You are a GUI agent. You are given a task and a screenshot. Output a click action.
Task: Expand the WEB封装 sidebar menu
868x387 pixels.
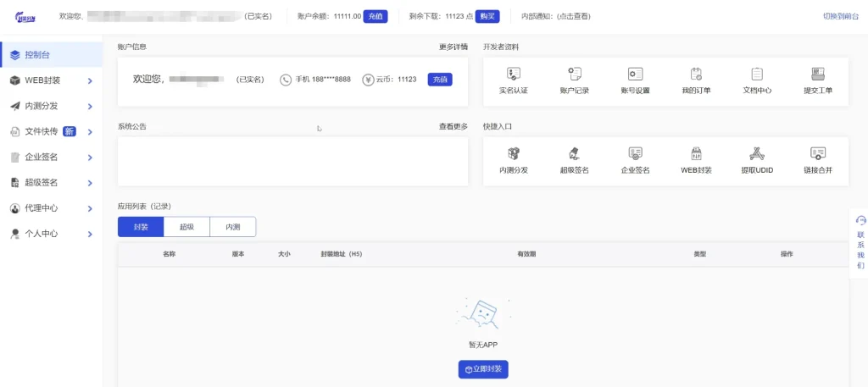pyautogui.click(x=51, y=80)
